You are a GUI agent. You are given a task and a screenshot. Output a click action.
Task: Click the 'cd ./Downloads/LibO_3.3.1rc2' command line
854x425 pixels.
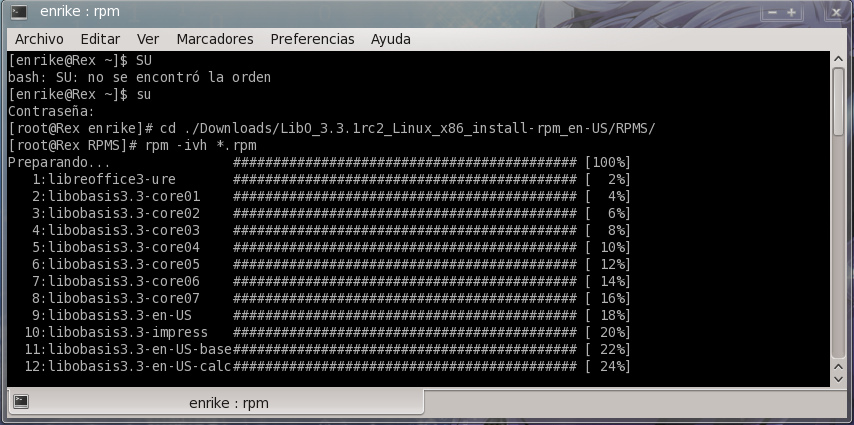pyautogui.click(x=407, y=129)
